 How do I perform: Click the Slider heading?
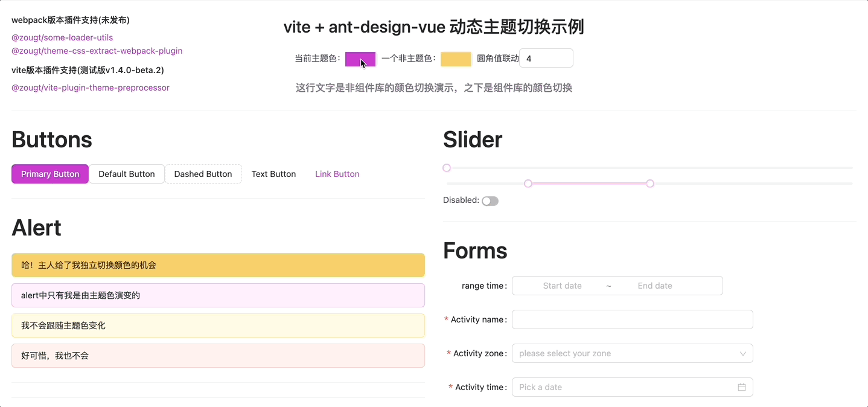pyautogui.click(x=473, y=139)
